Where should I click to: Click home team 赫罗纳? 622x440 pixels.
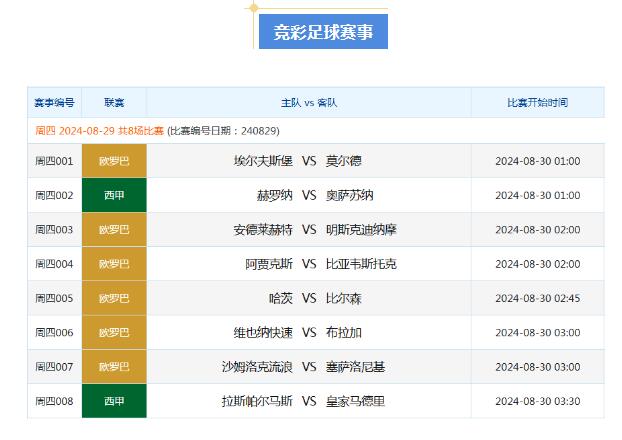[275, 195]
